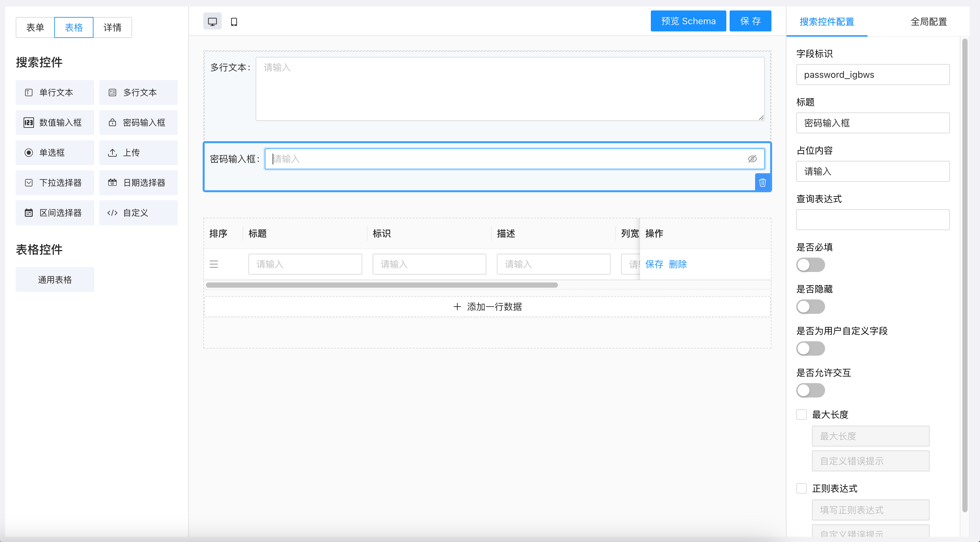Switch to desktop preview mode icon
This screenshot has height=542, width=980.
click(212, 22)
